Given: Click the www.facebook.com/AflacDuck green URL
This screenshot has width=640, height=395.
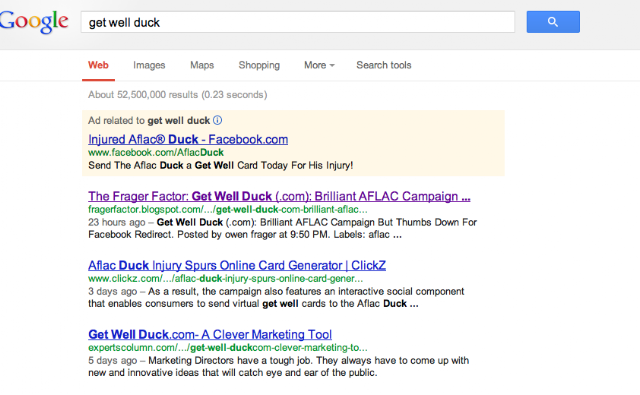Looking at the screenshot, I should tap(156, 153).
